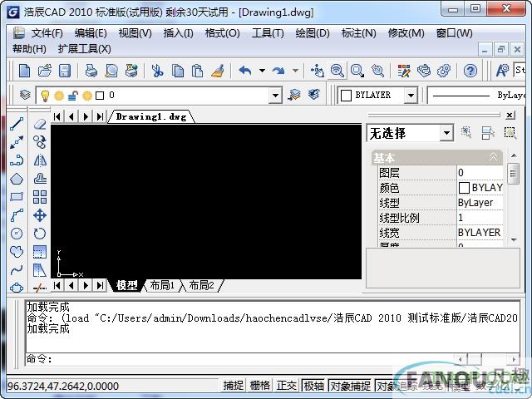
Task: Select the Move tool
Action: point(40,215)
